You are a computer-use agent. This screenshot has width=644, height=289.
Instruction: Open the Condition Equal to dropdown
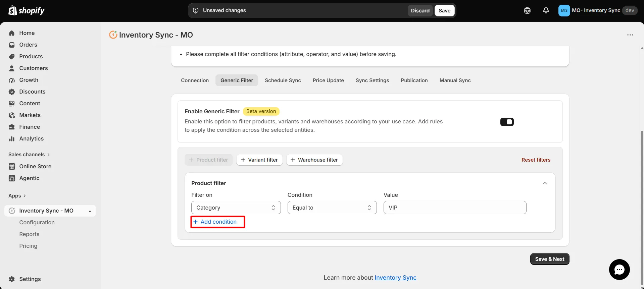click(332, 208)
